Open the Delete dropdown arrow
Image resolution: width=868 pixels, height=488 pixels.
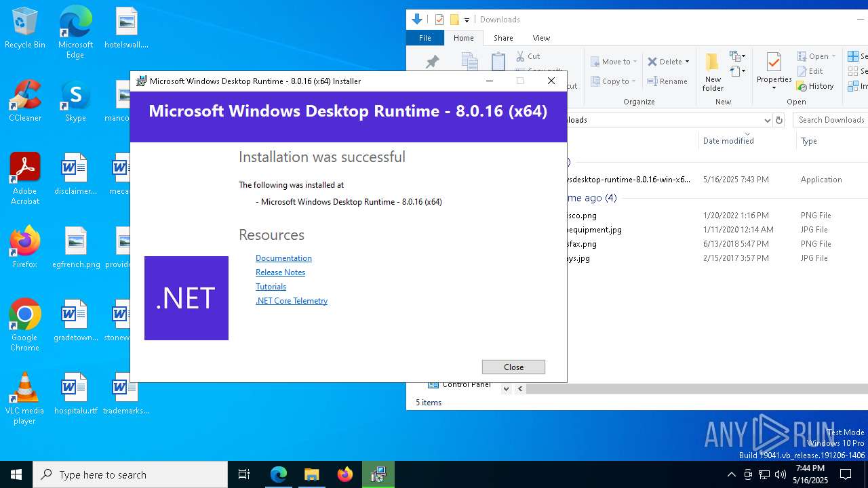tap(687, 62)
